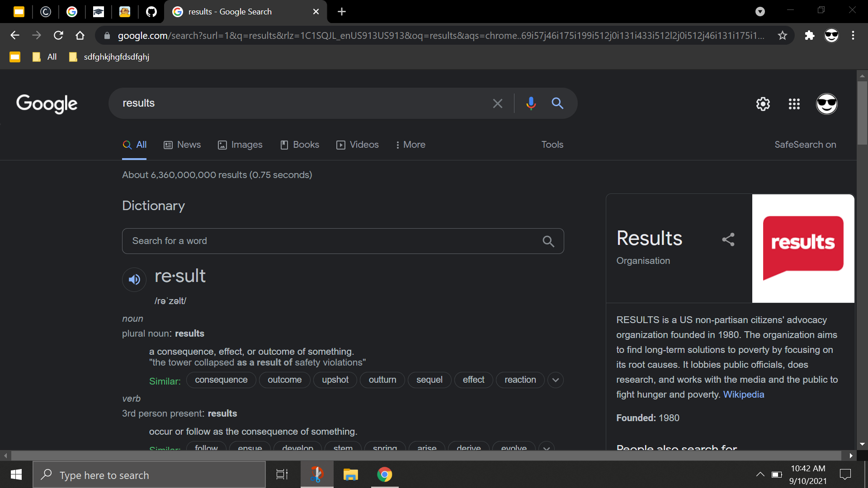Share the Results knowledge panel

tap(728, 239)
